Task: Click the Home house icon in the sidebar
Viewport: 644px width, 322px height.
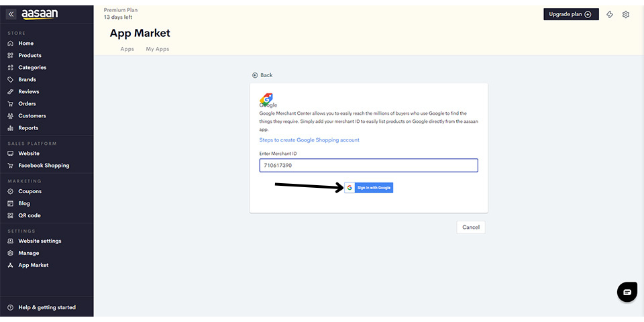Action: pyautogui.click(x=11, y=44)
